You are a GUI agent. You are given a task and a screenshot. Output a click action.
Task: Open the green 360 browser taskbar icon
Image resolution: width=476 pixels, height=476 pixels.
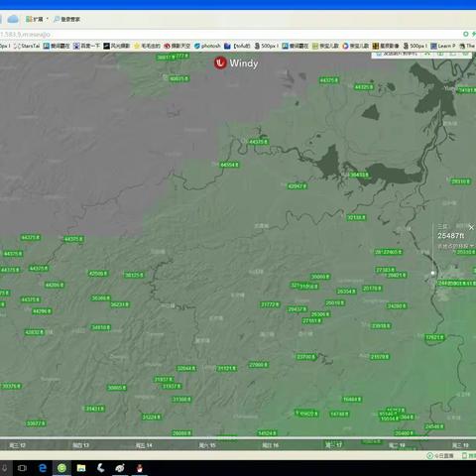(x=61, y=468)
